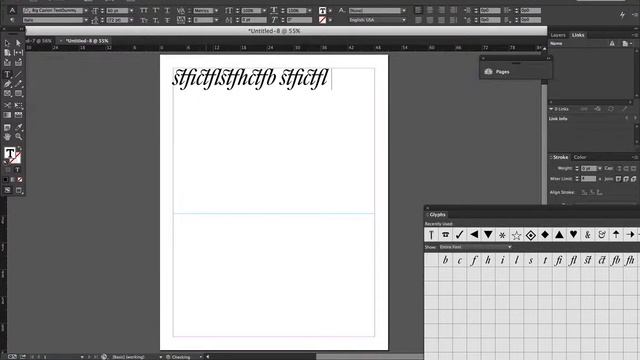
Task: Click the 'fi' ligature glyph cell
Action: [559, 260]
